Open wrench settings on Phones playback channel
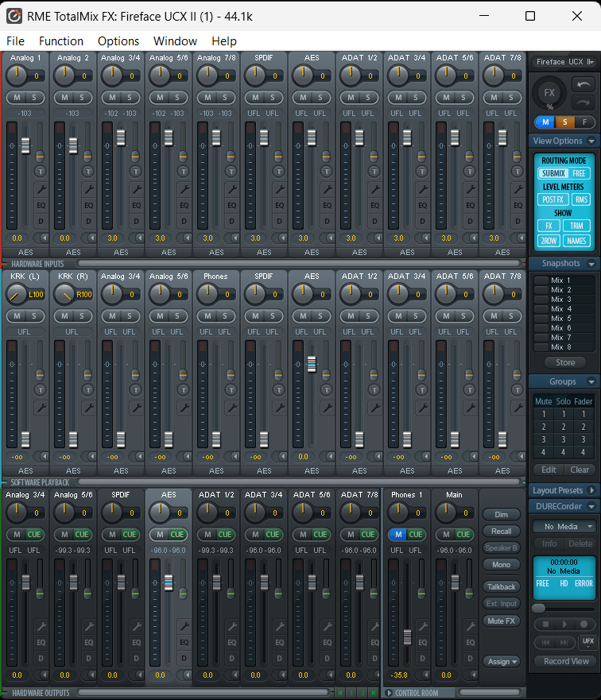Image resolution: width=601 pixels, height=700 pixels. (x=232, y=408)
